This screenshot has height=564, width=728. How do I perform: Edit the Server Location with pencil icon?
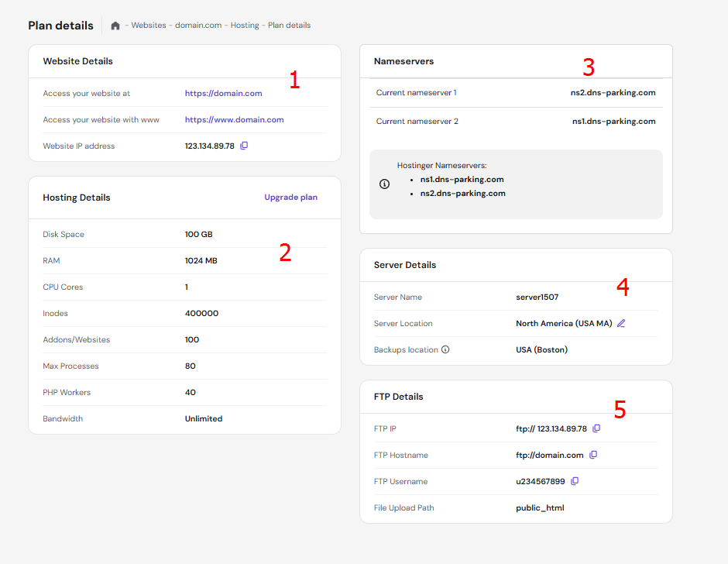point(621,323)
